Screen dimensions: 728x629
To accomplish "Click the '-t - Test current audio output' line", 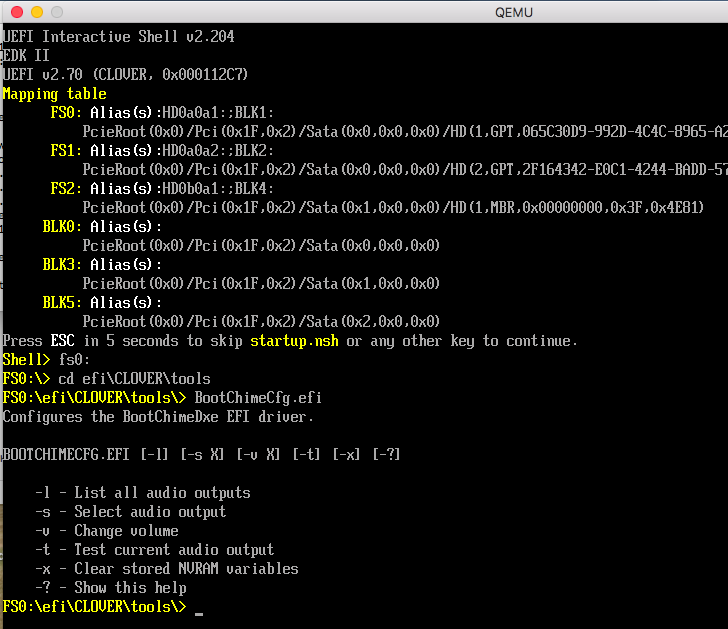I will click(155, 550).
